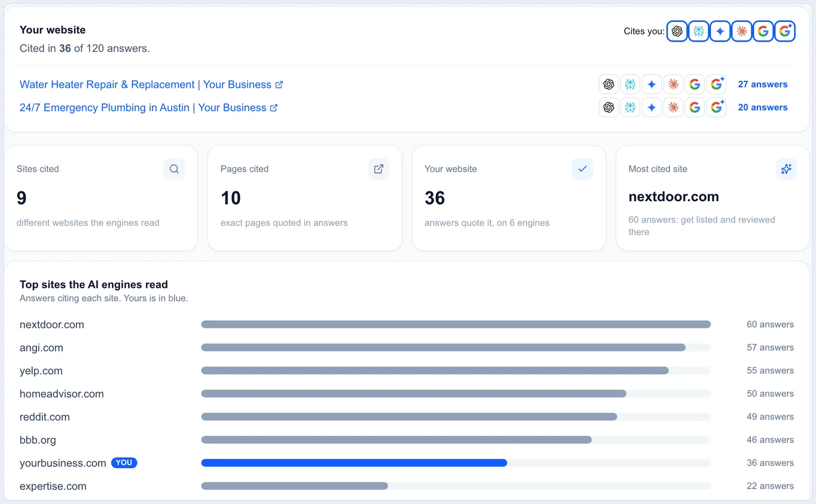Select homeadvisor.com in the Top sites list

click(x=62, y=394)
